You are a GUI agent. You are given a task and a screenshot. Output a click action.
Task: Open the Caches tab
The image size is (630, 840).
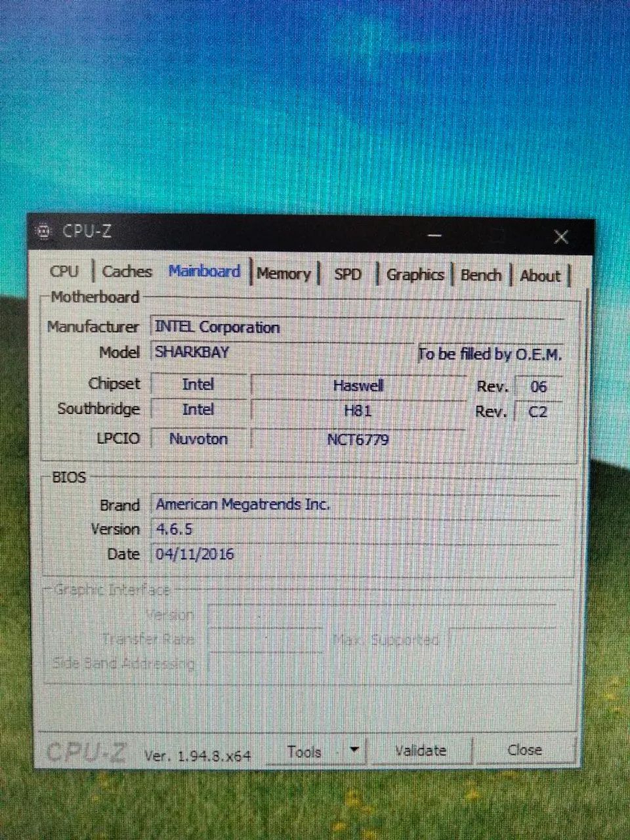pos(127,271)
